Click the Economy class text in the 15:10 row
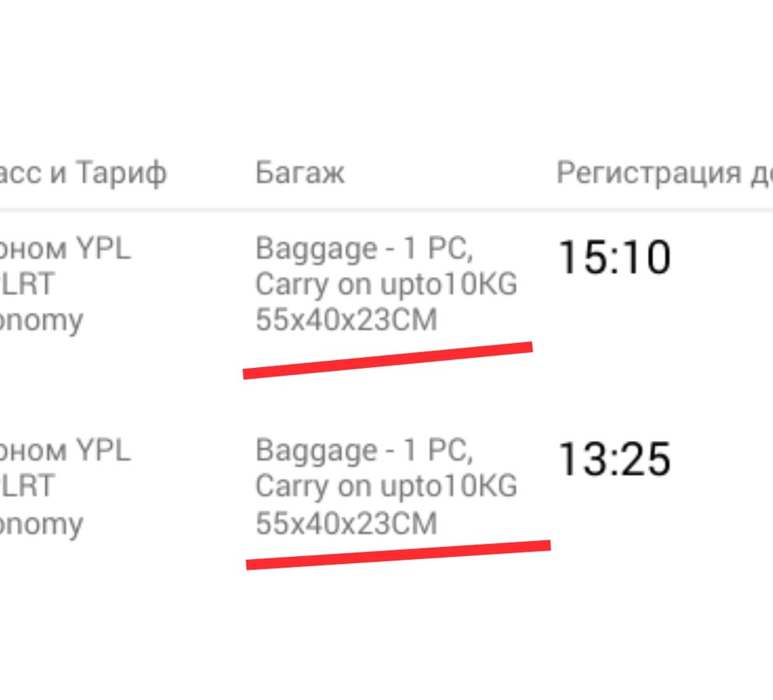 click(x=41, y=321)
